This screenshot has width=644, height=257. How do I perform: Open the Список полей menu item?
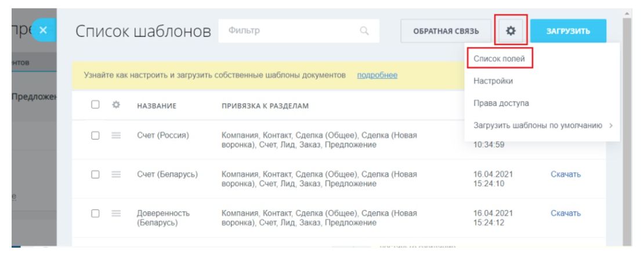[x=500, y=59]
